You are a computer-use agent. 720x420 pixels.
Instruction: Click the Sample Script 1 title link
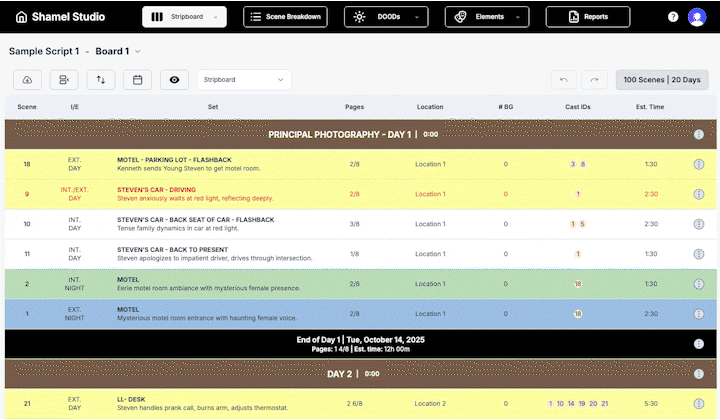click(43, 51)
